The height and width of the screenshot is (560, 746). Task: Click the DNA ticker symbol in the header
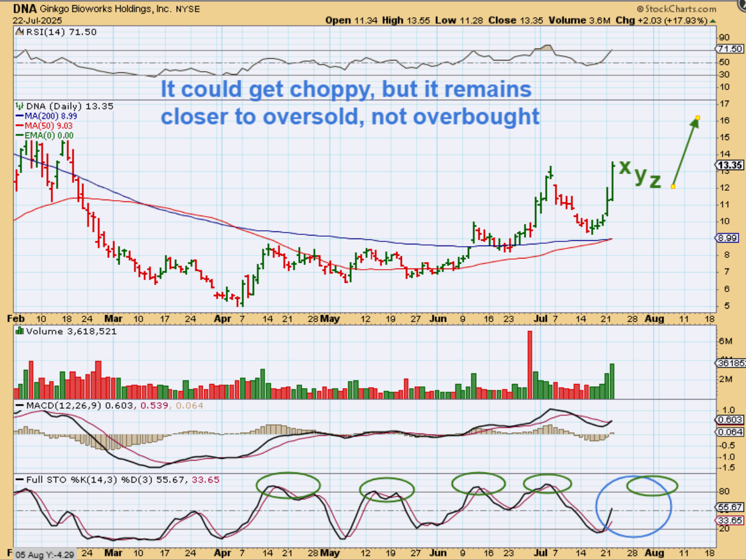click(24, 8)
